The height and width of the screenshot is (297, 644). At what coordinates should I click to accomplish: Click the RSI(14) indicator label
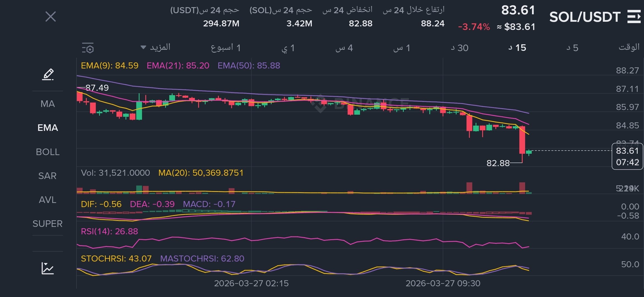point(109,231)
